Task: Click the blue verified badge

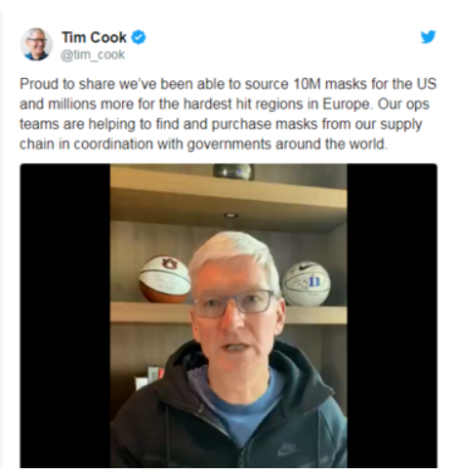Action: click(x=139, y=37)
